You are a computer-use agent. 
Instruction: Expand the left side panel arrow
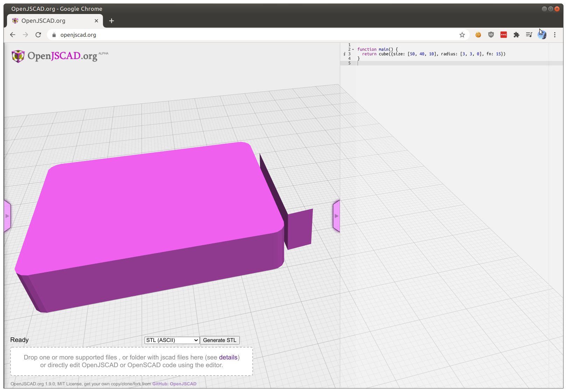8,216
